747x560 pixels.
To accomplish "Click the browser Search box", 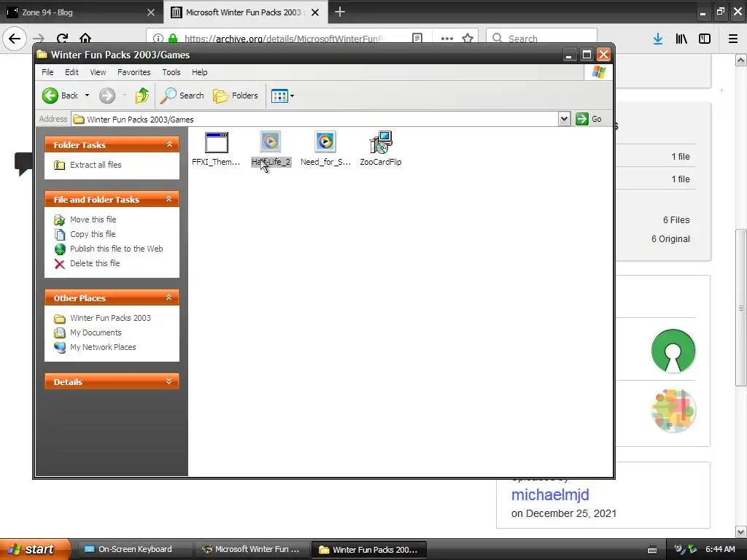I will point(541,38).
